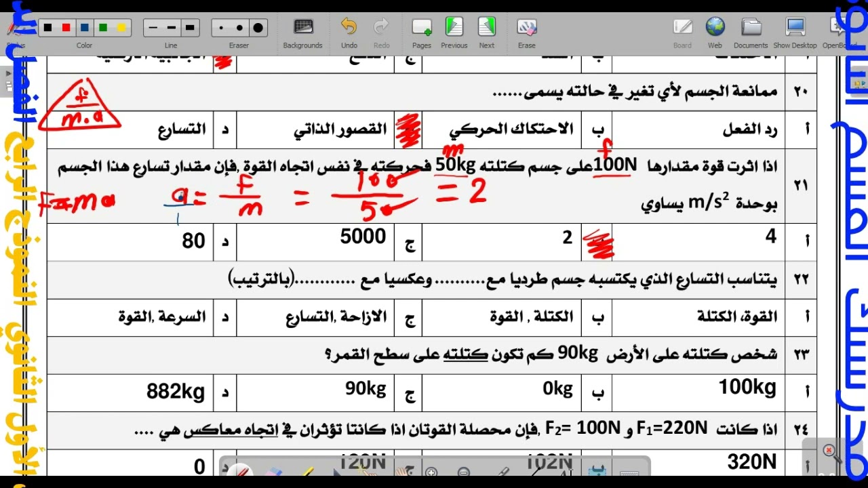Click the '100N' value in question 21
The height and width of the screenshot is (488, 868).
tap(614, 166)
